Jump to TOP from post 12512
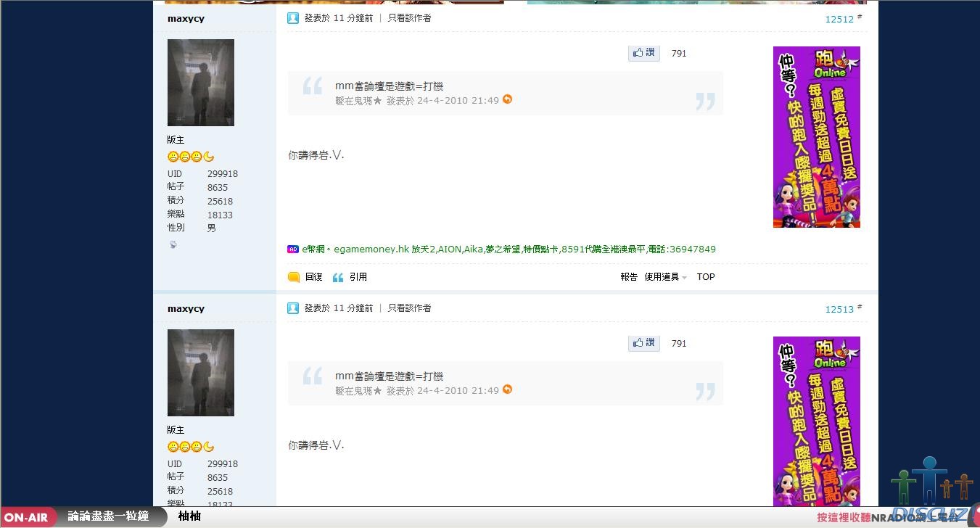Screen dimensions: 980x528 (x=706, y=277)
